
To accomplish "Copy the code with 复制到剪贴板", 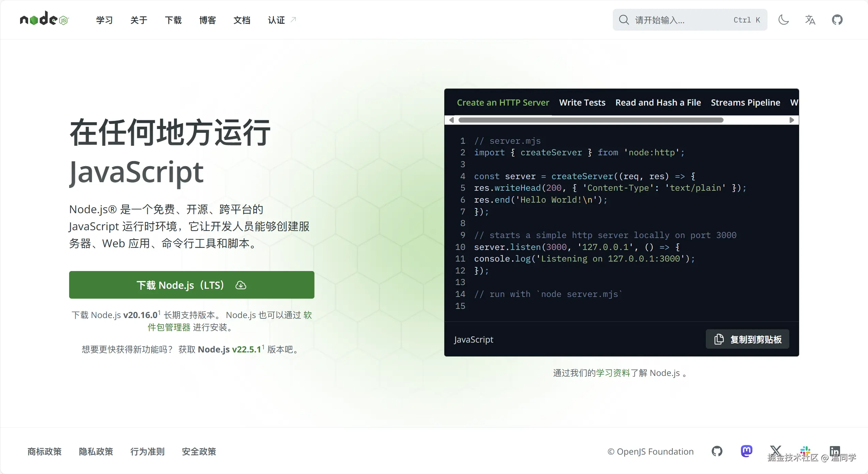I will pyautogui.click(x=747, y=339).
